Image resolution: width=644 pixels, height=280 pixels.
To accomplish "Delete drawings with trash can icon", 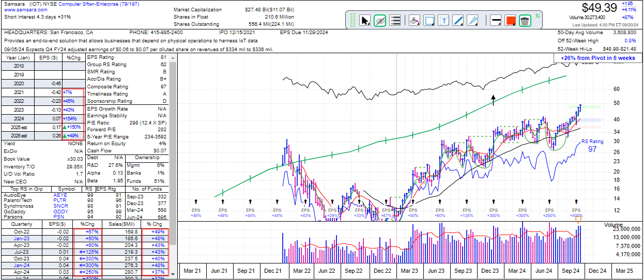I will (x=525, y=21).
